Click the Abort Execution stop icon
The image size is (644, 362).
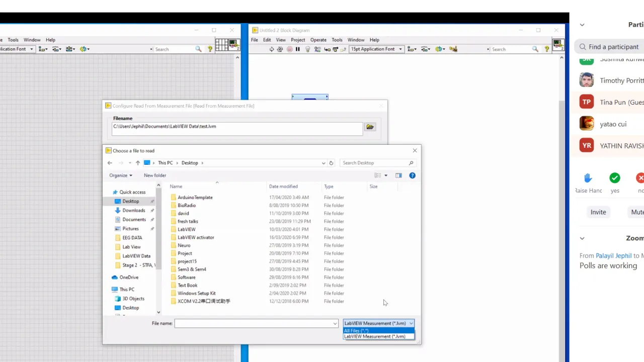point(289,49)
